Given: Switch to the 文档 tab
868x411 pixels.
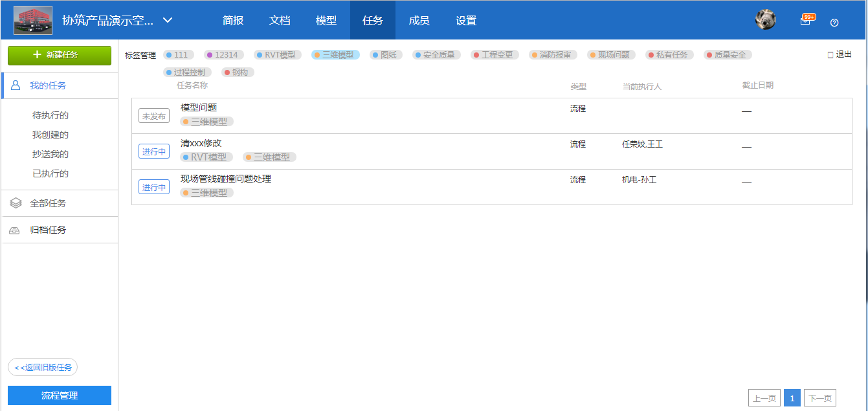Looking at the screenshot, I should click(280, 20).
